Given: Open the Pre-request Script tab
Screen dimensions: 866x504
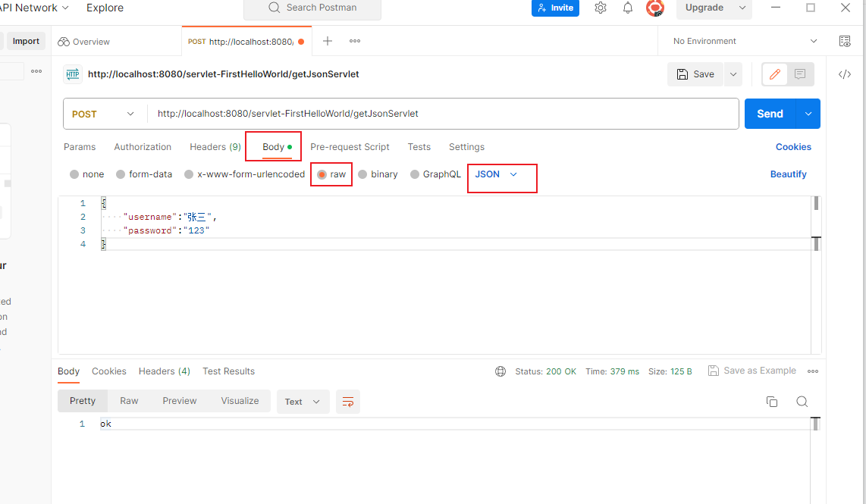Looking at the screenshot, I should (350, 147).
